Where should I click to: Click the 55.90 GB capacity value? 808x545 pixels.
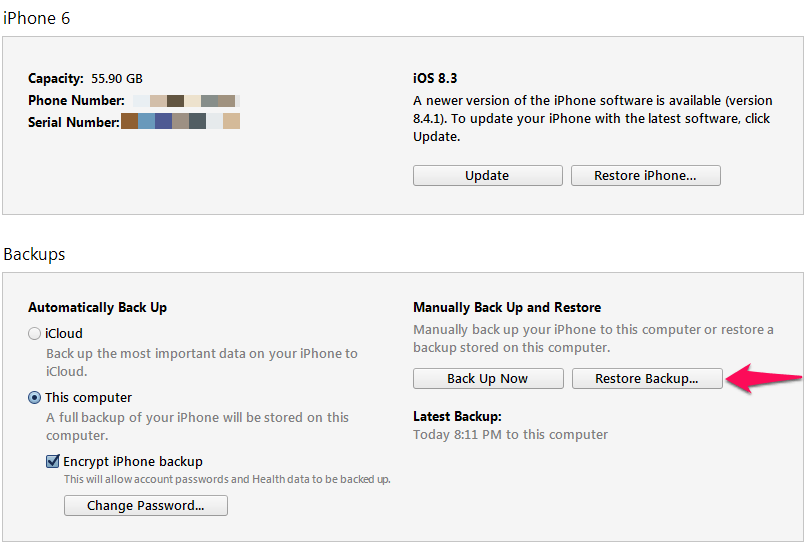click(117, 79)
